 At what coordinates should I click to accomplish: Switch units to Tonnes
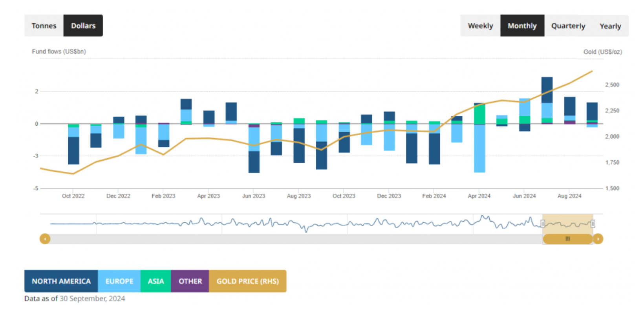(x=44, y=26)
